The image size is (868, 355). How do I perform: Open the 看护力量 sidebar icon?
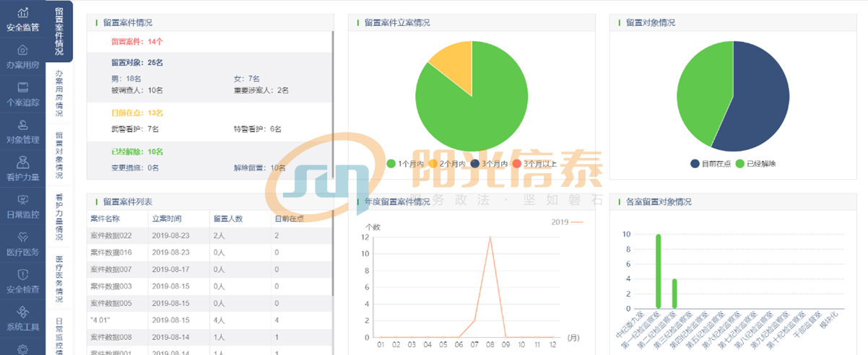click(22, 161)
